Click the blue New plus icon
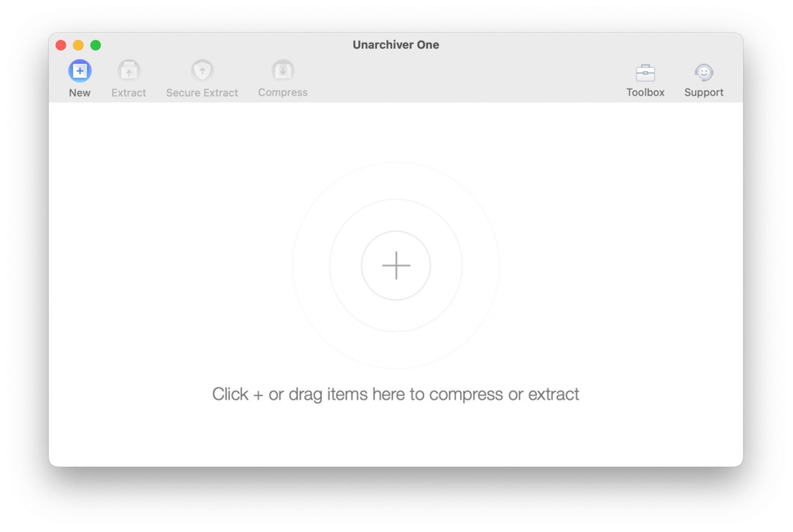 [80, 71]
